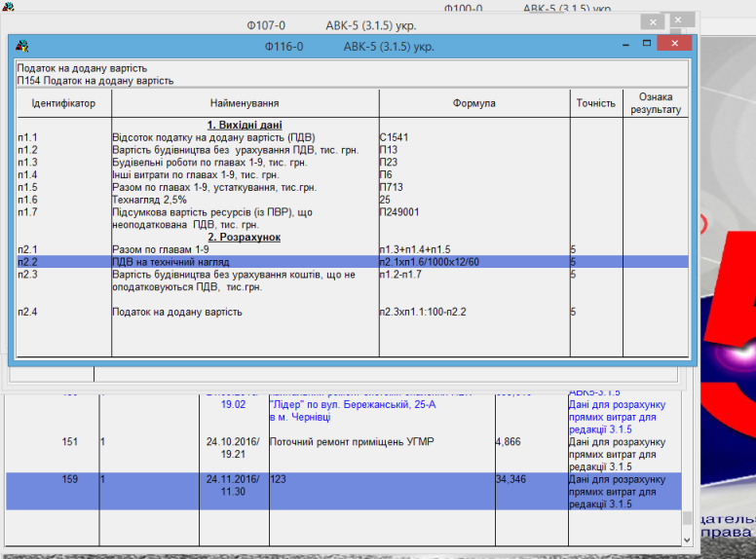Screen dimensions: 756x559
Task: Click the Ознака результату column header
Action: coord(656,103)
